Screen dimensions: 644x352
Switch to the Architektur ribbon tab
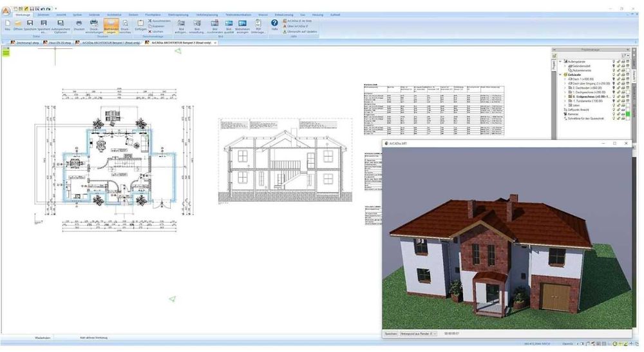tap(114, 15)
